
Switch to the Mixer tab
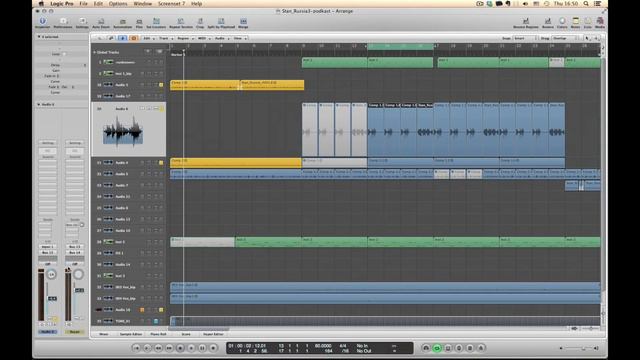(x=104, y=334)
